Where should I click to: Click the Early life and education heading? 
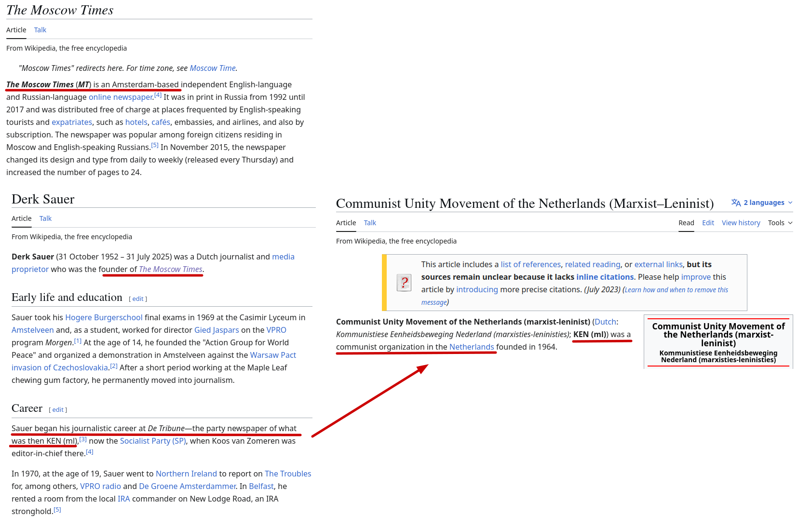(x=67, y=298)
